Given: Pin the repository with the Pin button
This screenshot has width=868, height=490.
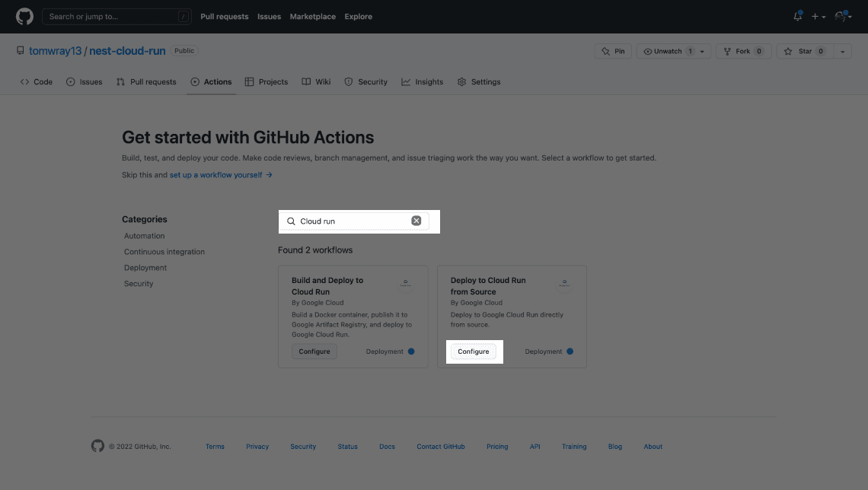Looking at the screenshot, I should click(613, 52).
